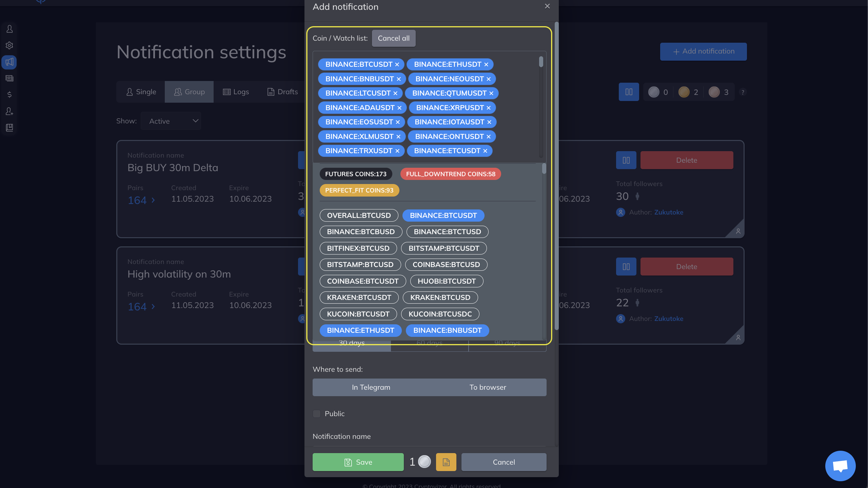Remove BINANCE:ETHUSDT tag with its x
868x488 pixels.
pos(486,64)
